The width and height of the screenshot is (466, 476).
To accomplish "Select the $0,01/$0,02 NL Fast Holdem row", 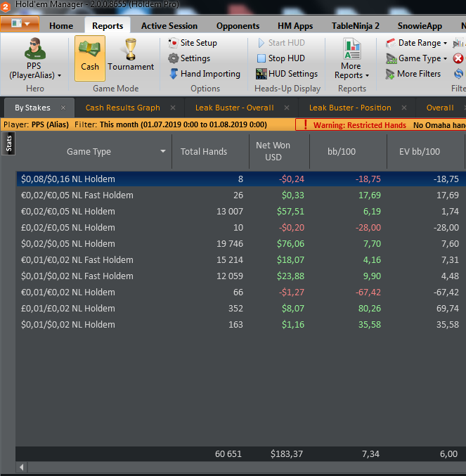I will 241,276.
